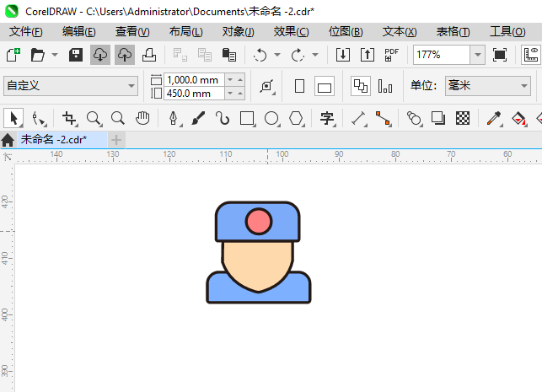Activate the Text tool
The width and height of the screenshot is (542, 392).
coord(327,118)
